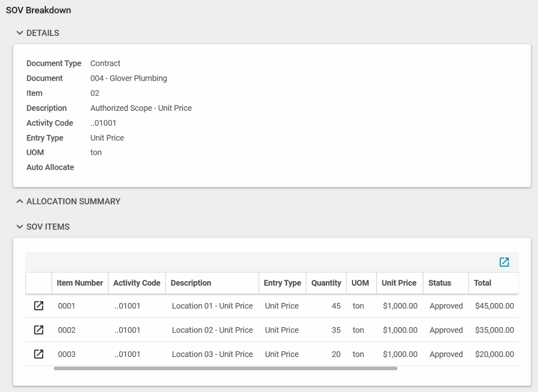This screenshot has width=538, height=392.
Task: Open SOV item 0001 details icon
Action: (x=39, y=306)
